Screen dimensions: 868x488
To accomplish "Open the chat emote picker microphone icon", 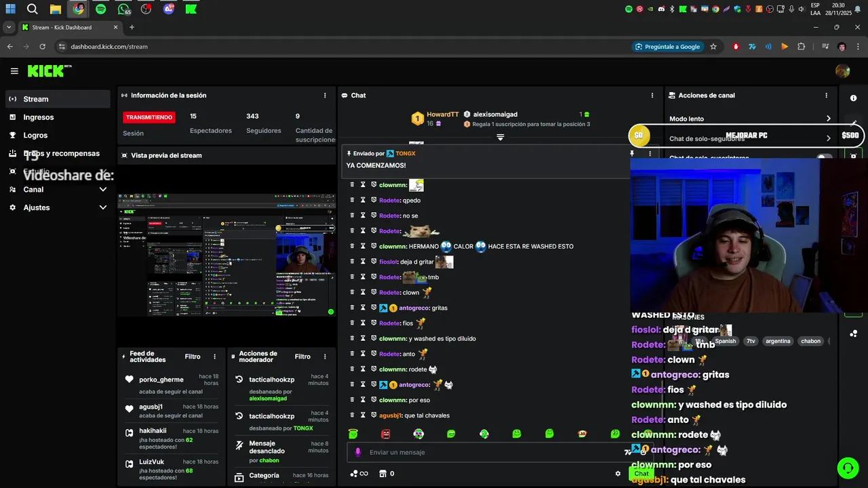I will pyautogui.click(x=358, y=452).
